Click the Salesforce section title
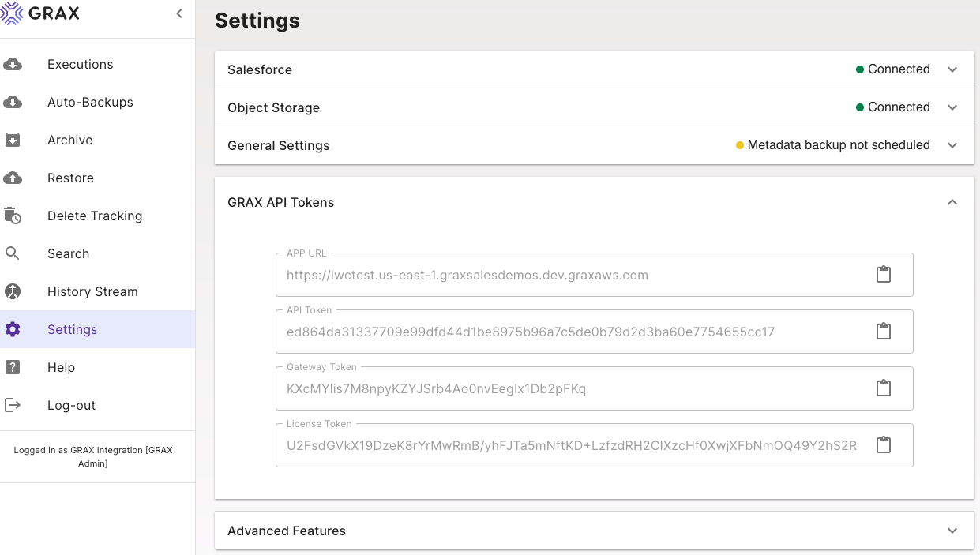 click(260, 69)
